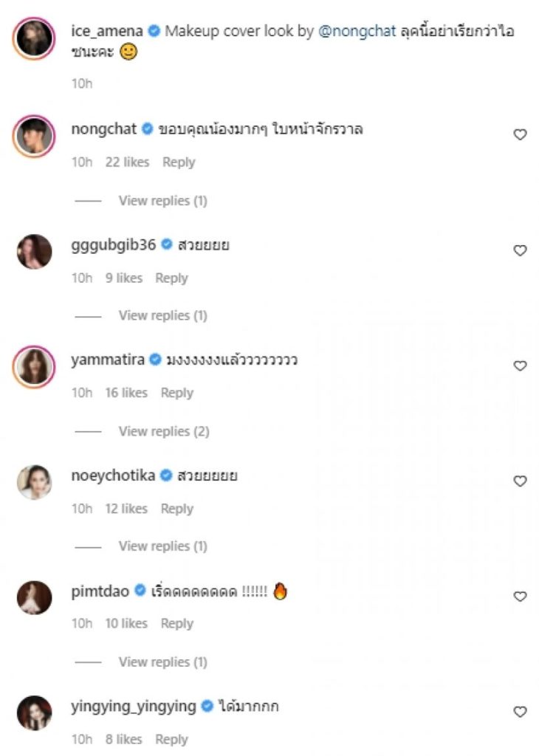The image size is (539, 756).
Task: View the 22 likes on nongchat's comment
Action: (127, 162)
